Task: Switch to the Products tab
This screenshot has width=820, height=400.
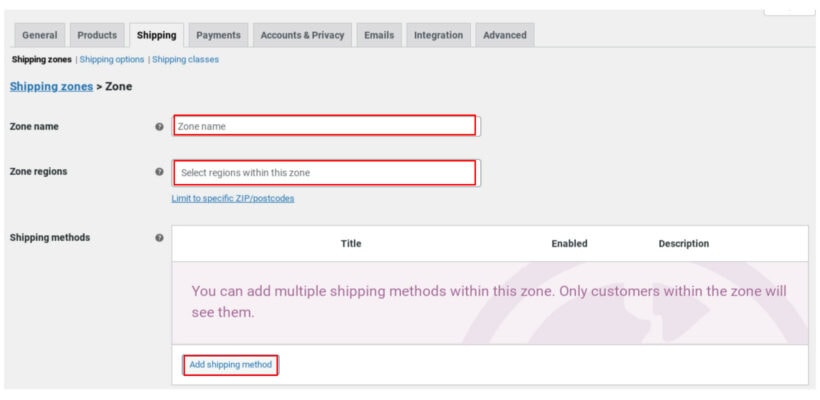Action: tap(97, 35)
